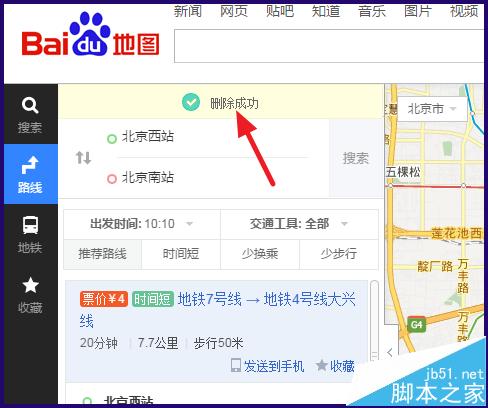Open the 音乐 top navigation link
Screen dimensions: 488x408
pos(372,11)
